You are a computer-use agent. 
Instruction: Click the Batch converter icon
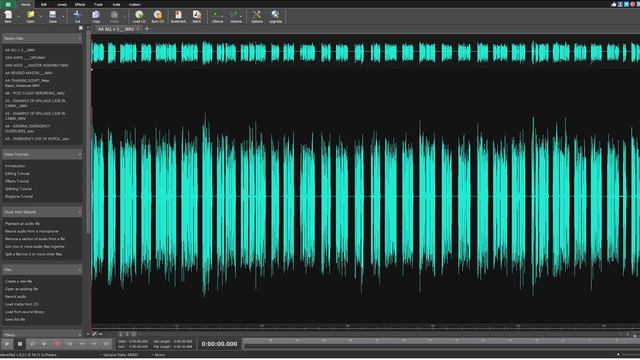(x=197, y=16)
